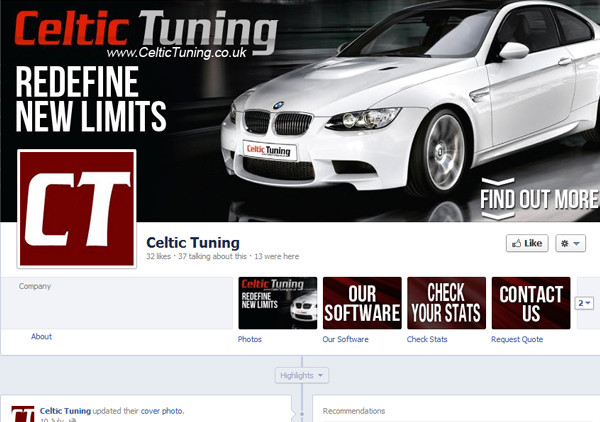Open the Our Software tile image

362,303
